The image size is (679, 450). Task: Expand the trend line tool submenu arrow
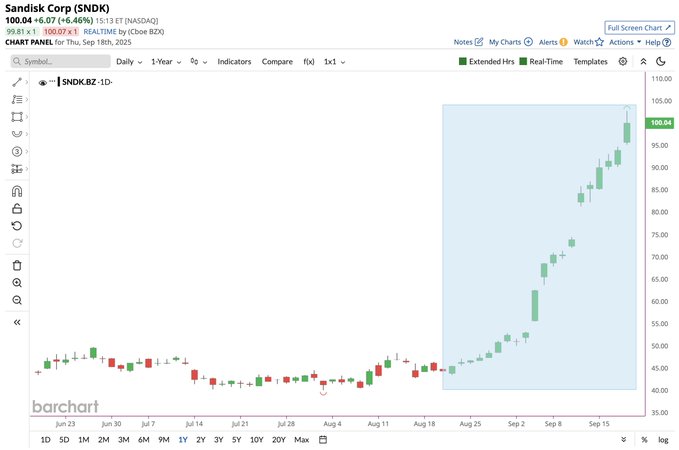click(x=27, y=82)
